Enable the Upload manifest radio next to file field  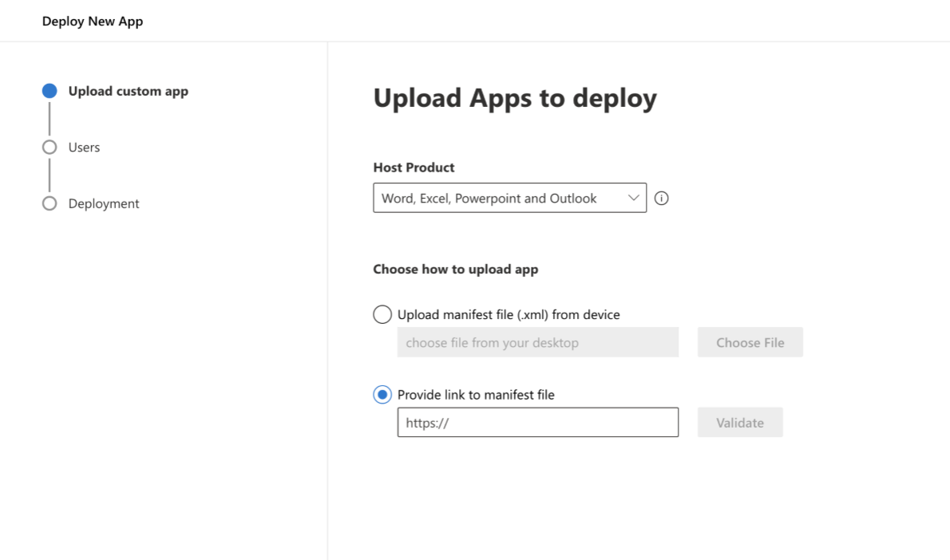coord(382,314)
